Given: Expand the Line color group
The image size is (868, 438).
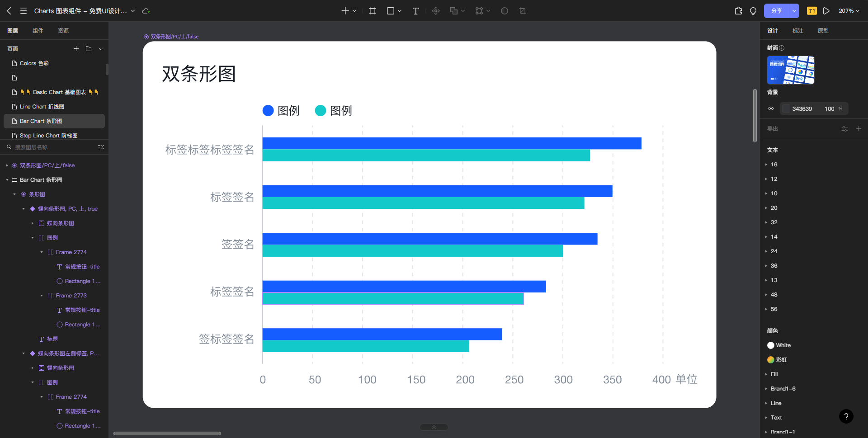Looking at the screenshot, I should [766, 403].
